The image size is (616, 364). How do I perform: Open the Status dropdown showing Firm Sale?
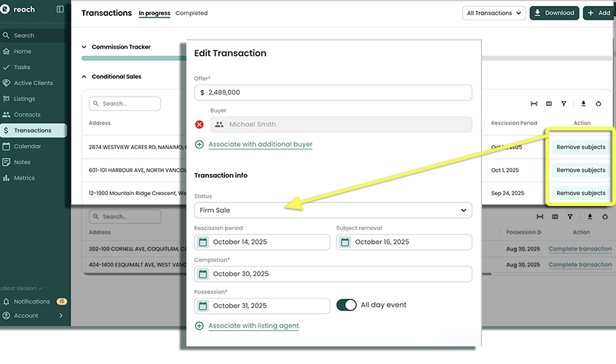(x=333, y=210)
